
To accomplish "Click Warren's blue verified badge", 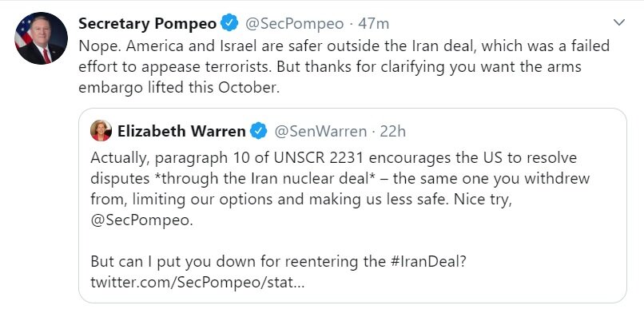I will pos(259,131).
